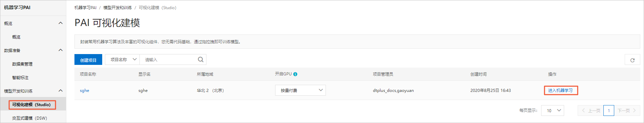Open the 项目名称 filter dropdown
Image resolution: width=644 pixels, height=123 pixels.
(122, 59)
